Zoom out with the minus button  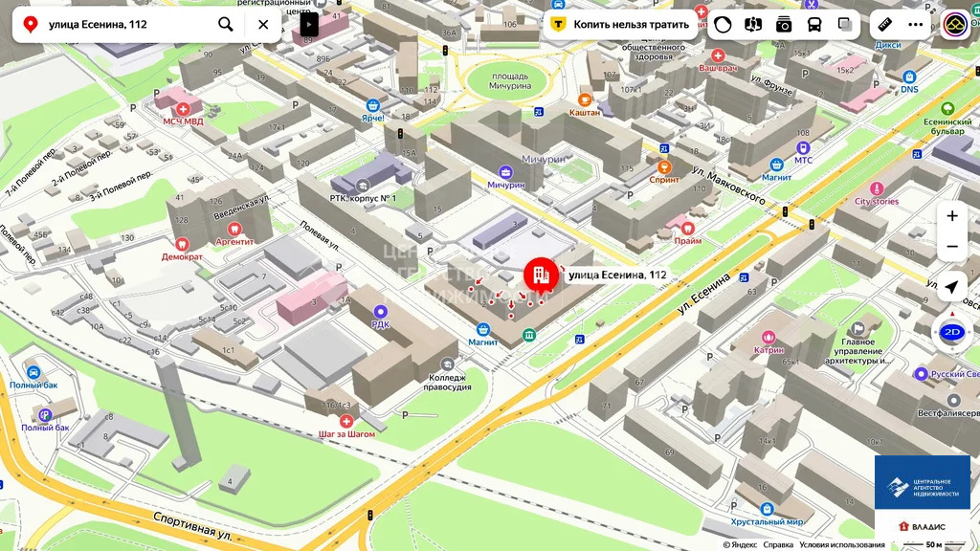coord(952,247)
